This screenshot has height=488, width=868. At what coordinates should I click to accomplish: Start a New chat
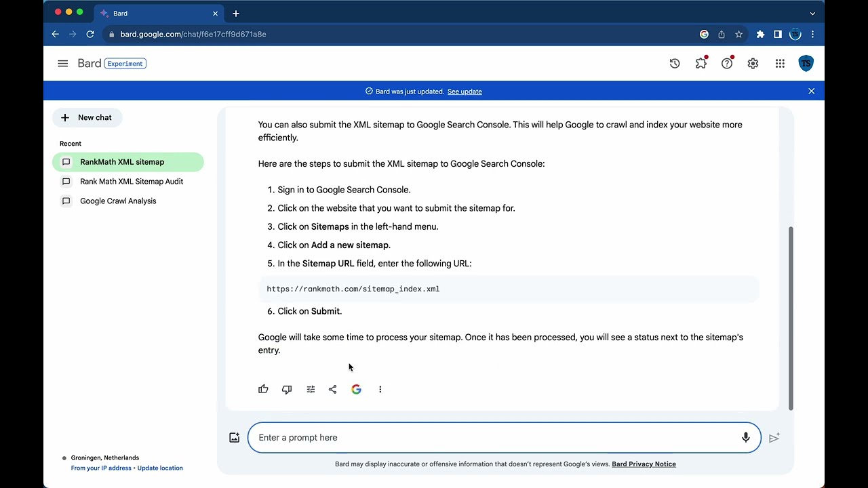(x=87, y=117)
